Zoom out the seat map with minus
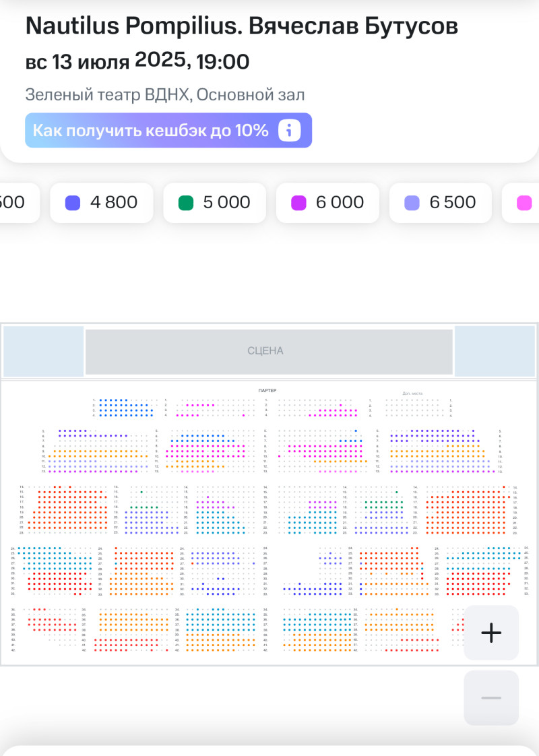The height and width of the screenshot is (756, 539). coord(491,697)
